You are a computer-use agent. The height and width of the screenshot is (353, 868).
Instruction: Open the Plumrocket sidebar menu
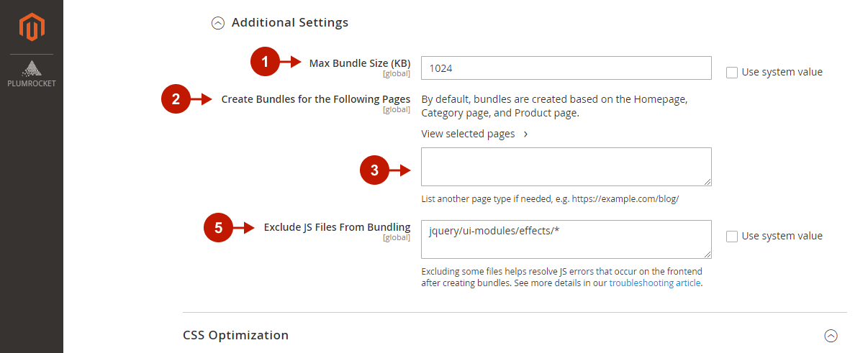32,73
